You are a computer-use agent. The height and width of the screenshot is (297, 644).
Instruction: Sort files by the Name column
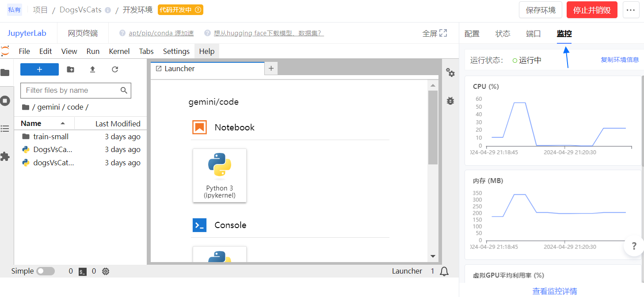pyautogui.click(x=31, y=123)
